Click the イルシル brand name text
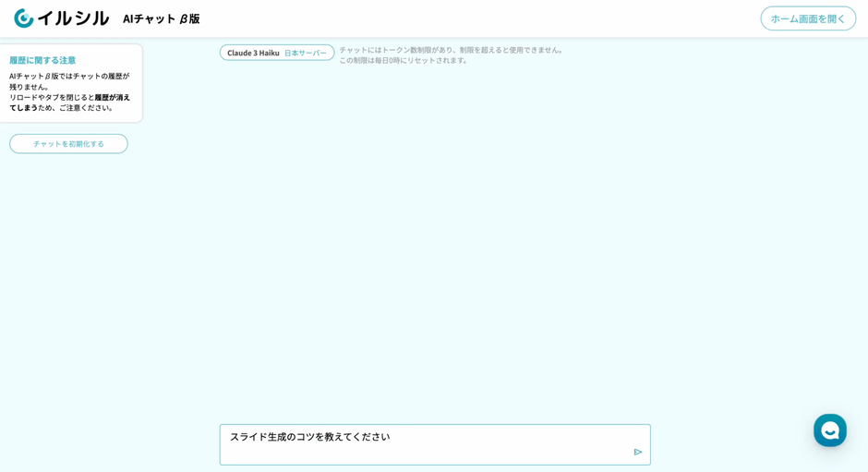The height and width of the screenshot is (472, 868). 73,18
